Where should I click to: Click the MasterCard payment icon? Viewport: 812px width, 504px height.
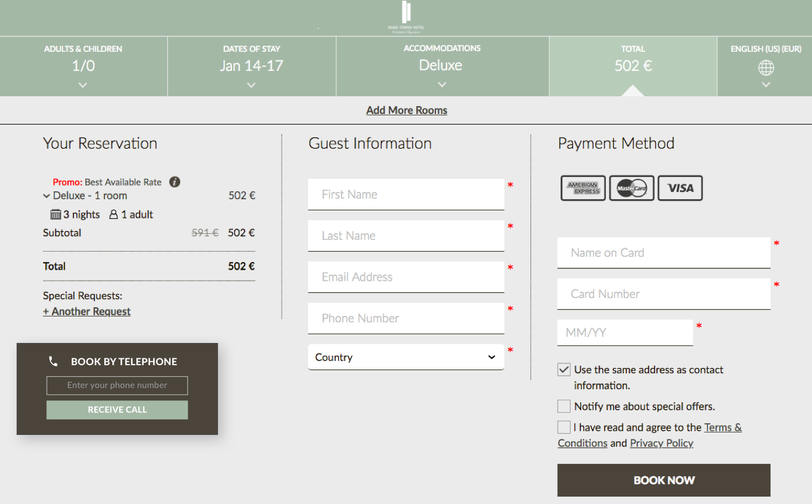631,188
